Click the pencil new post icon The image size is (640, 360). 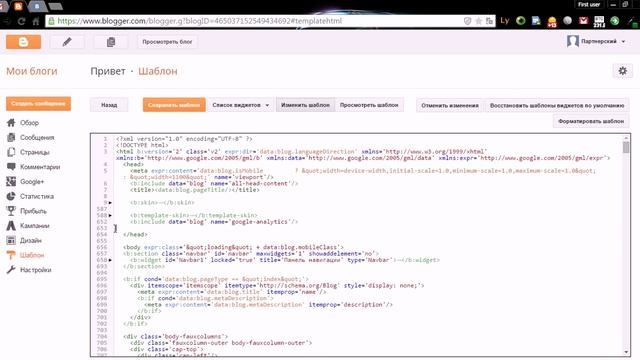point(67,42)
